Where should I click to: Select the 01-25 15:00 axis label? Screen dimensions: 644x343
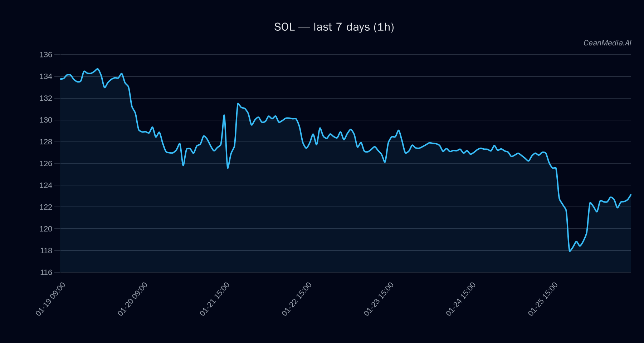543,298
